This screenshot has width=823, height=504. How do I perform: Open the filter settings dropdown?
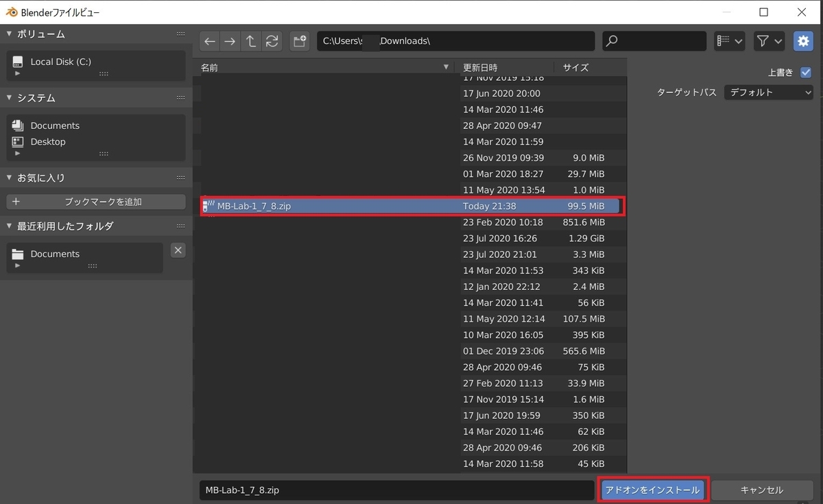point(770,41)
